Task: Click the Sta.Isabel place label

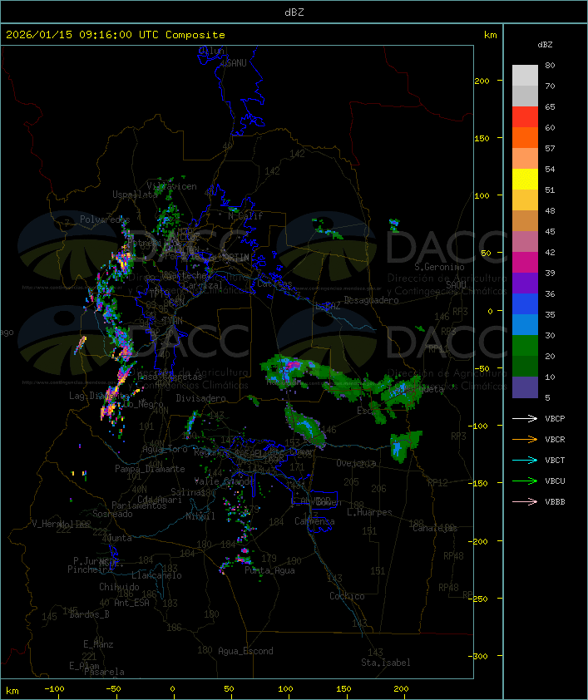Action: pyautogui.click(x=385, y=663)
